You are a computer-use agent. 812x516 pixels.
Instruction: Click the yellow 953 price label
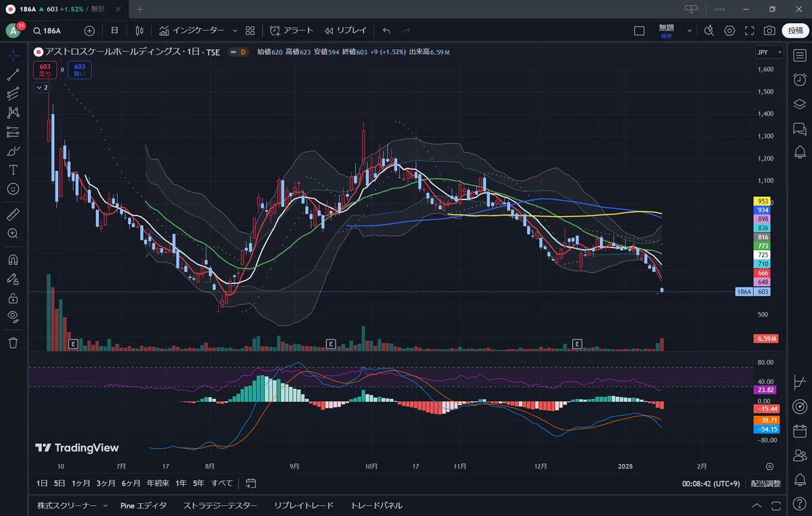763,202
